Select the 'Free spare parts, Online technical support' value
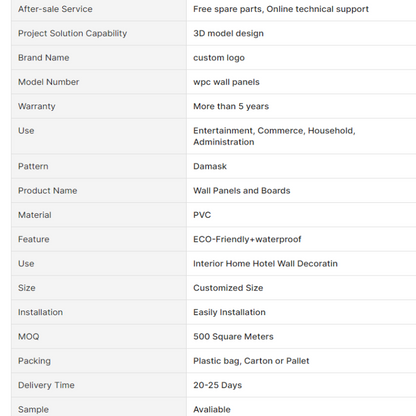 click(281, 9)
